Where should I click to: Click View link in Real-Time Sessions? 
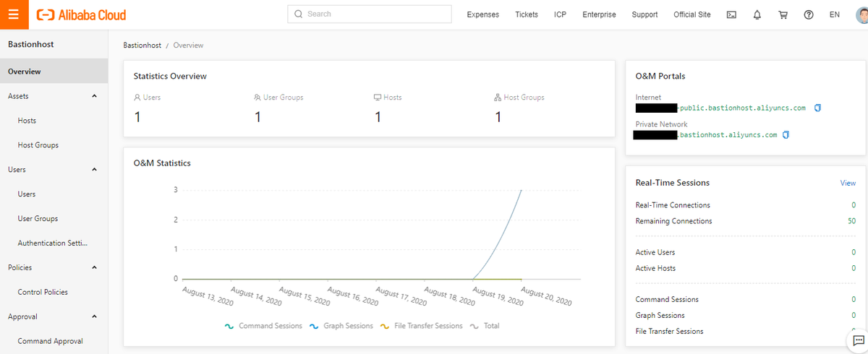848,184
